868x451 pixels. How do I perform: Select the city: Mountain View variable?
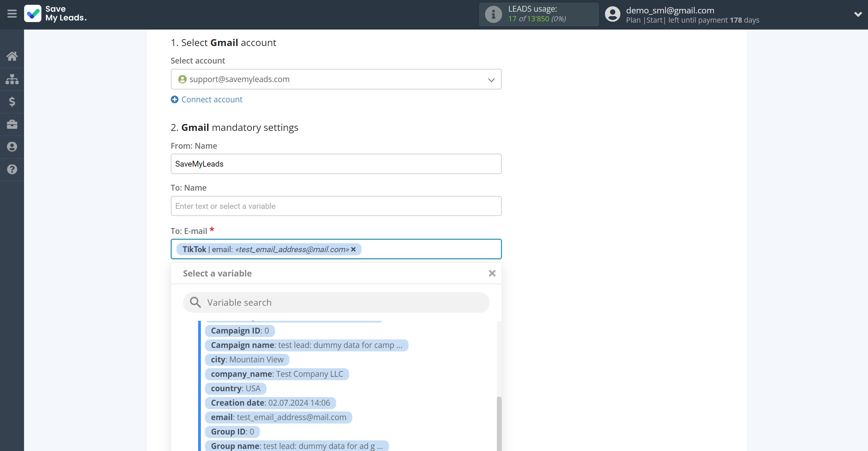[247, 360]
